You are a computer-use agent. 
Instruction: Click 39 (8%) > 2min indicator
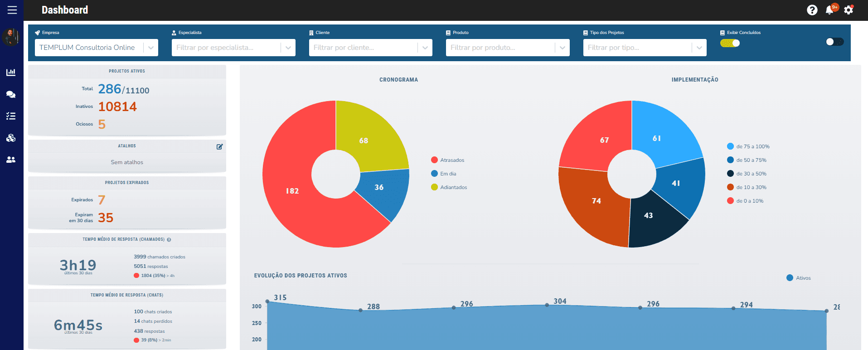point(152,340)
